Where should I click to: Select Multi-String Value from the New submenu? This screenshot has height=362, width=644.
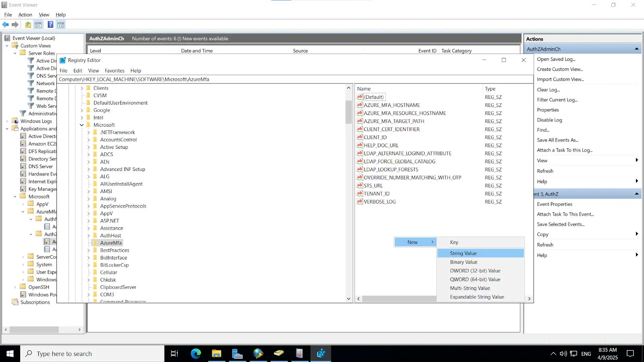point(470,288)
